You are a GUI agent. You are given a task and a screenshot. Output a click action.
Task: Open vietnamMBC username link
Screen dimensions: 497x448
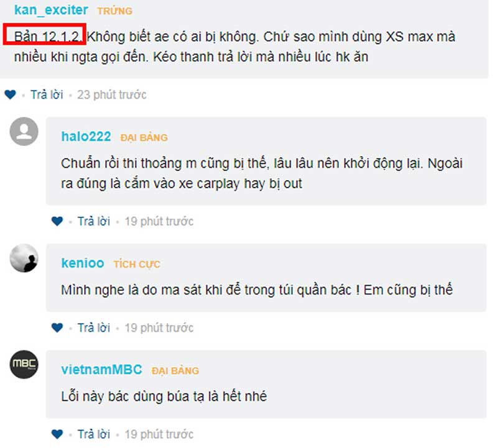point(101,370)
